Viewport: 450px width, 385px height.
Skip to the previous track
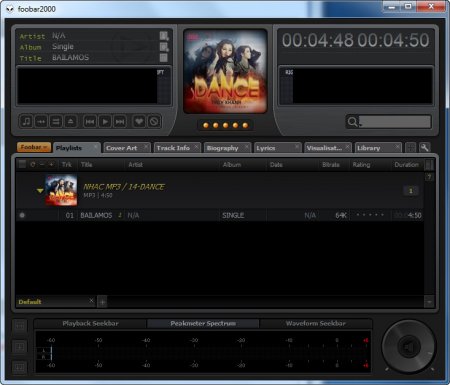coord(90,122)
